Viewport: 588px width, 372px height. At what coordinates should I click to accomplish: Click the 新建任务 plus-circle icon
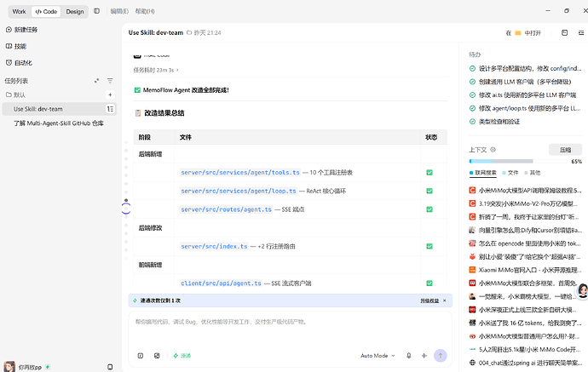(x=9, y=29)
